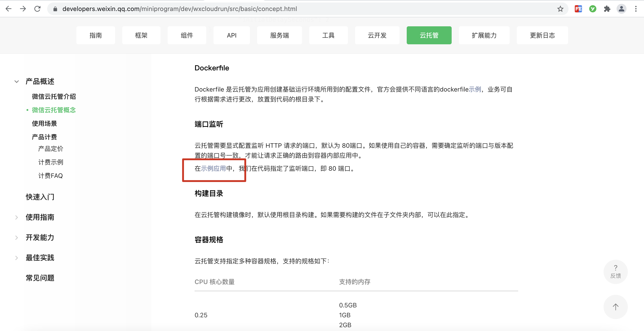Open Chrome three-dot menu
Image resolution: width=644 pixels, height=331 pixels.
tap(636, 9)
